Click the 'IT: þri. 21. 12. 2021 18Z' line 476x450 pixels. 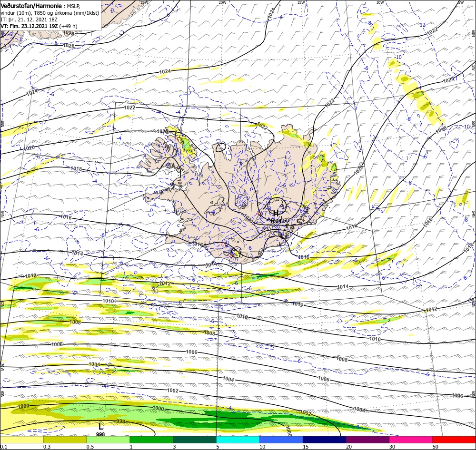29,20
